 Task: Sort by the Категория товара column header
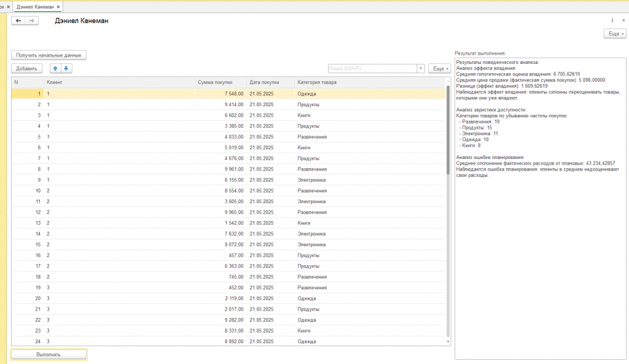370,82
